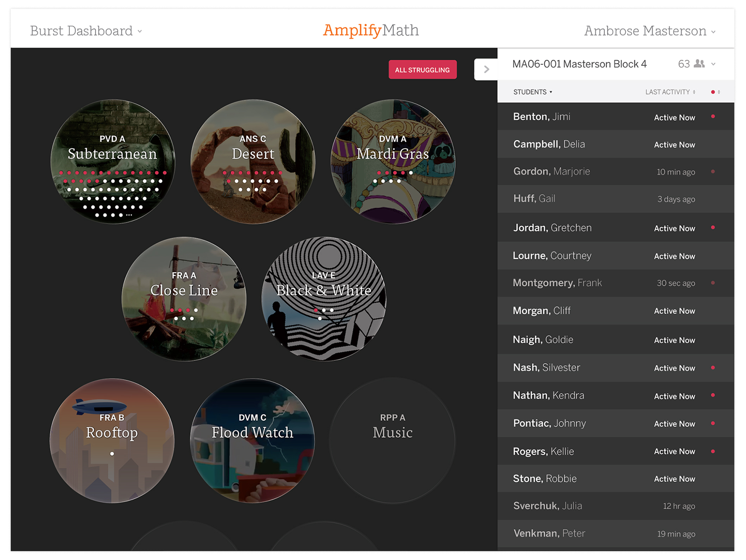Open the PVD A Subterranean burst

[112, 162]
